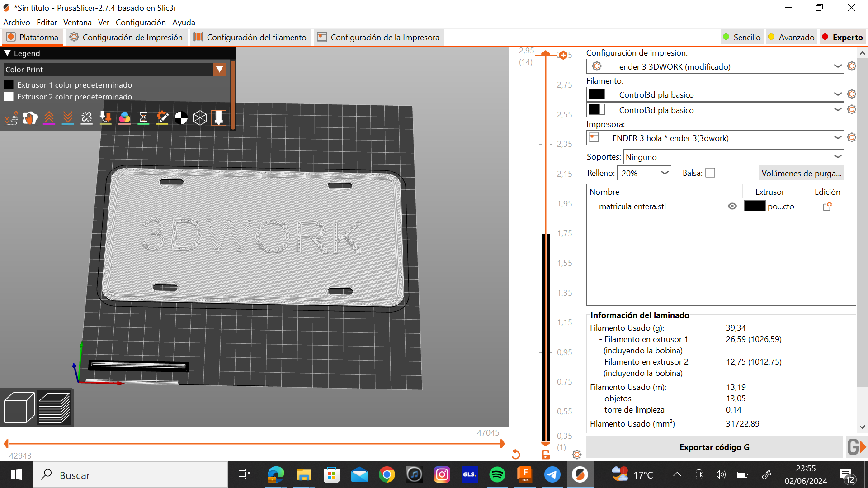Open the Ayuda menu

[184, 23]
